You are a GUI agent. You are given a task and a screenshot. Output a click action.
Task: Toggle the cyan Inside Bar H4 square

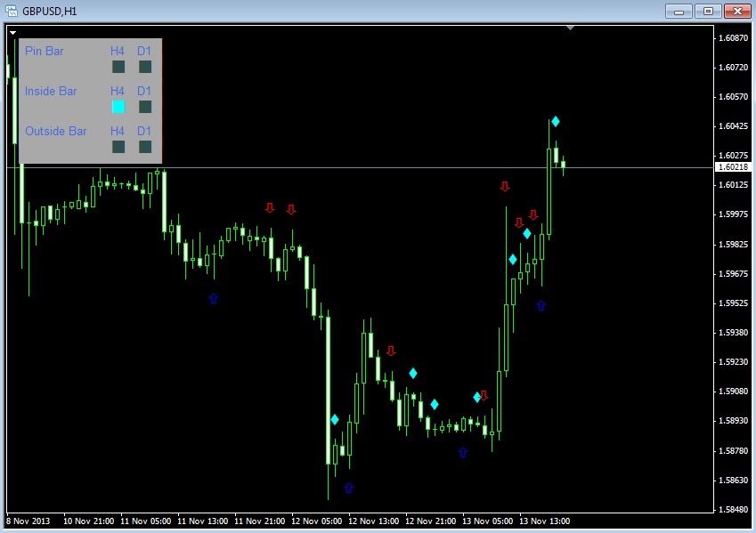[118, 107]
